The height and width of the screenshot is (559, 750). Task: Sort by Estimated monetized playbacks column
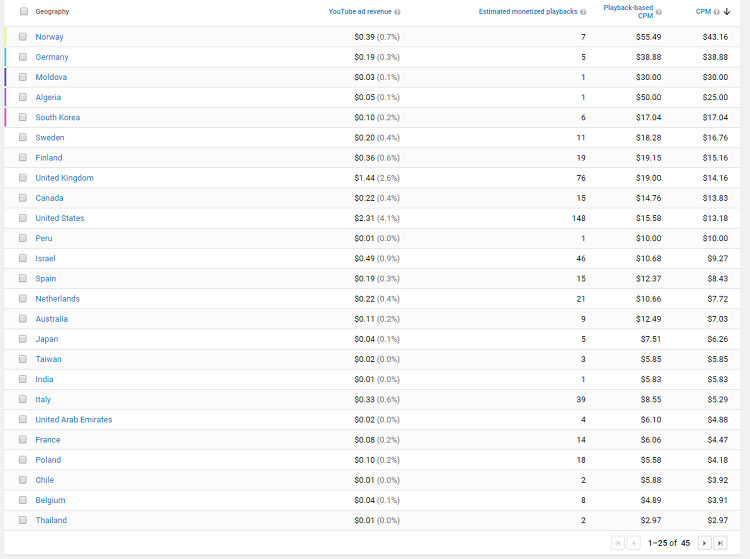pos(528,11)
